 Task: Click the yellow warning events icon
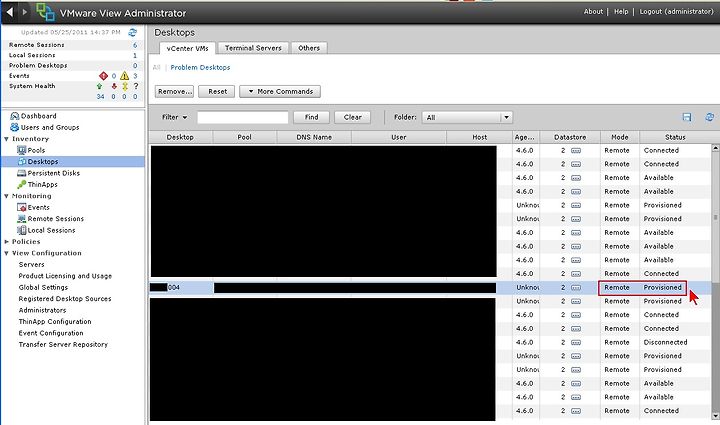[124, 76]
